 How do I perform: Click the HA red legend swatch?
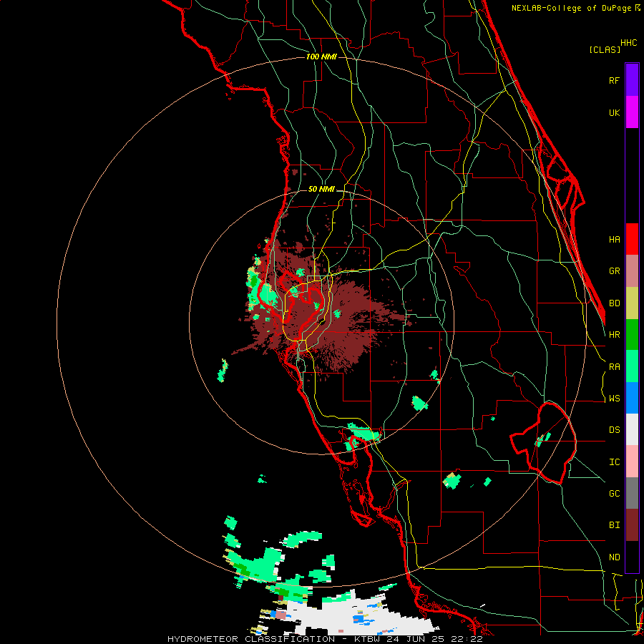[632, 239]
